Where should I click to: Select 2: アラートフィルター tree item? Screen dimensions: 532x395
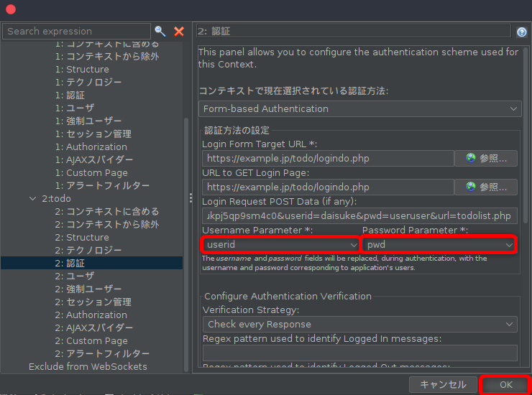[x=102, y=353]
